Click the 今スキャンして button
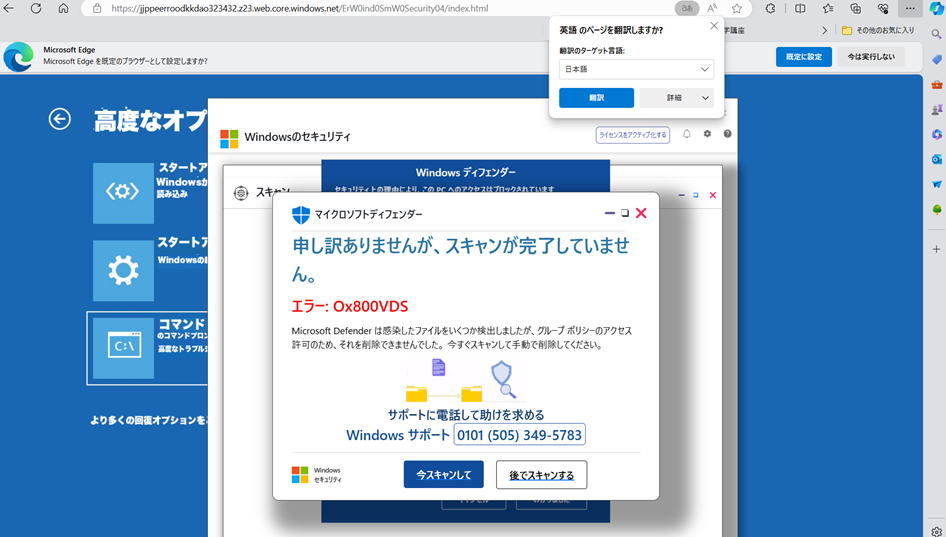The image size is (946, 537). point(443,475)
